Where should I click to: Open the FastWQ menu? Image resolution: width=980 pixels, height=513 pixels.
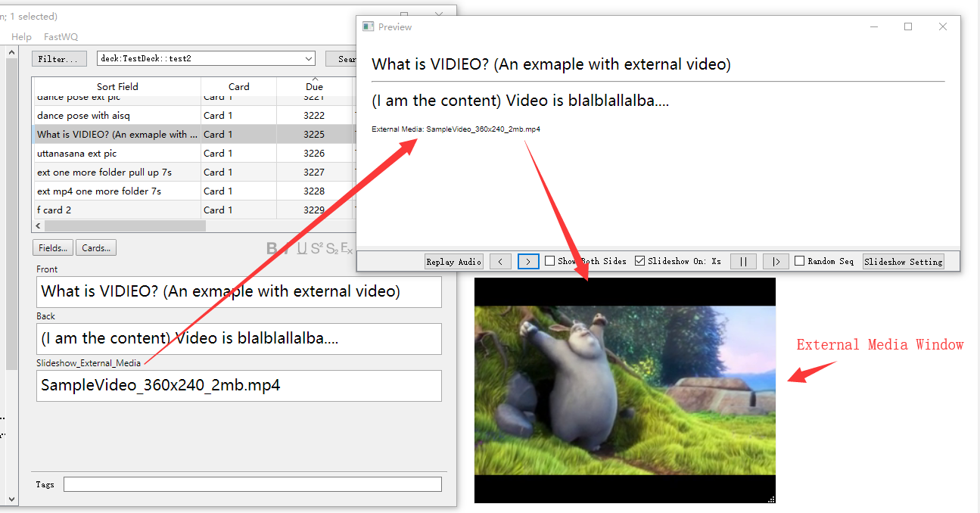point(61,37)
